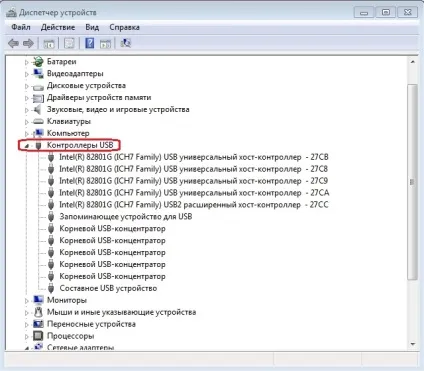
Task: Open the Вид menu
Action: point(92,27)
